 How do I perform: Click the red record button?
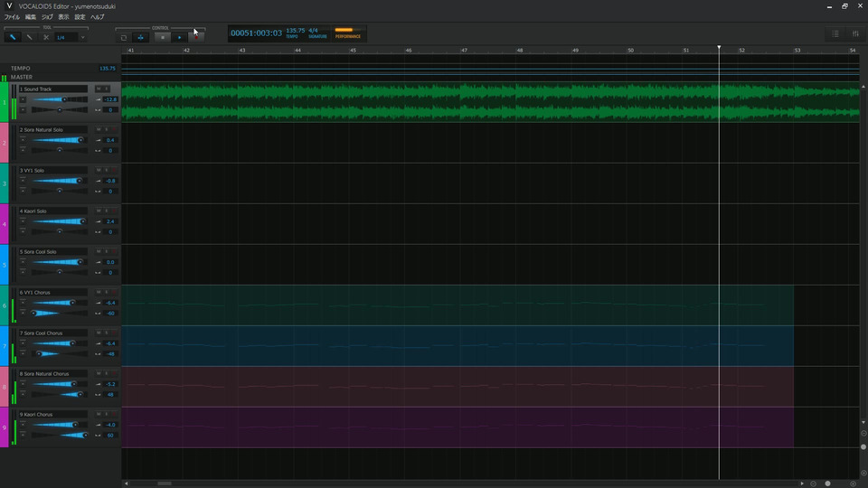coord(195,37)
